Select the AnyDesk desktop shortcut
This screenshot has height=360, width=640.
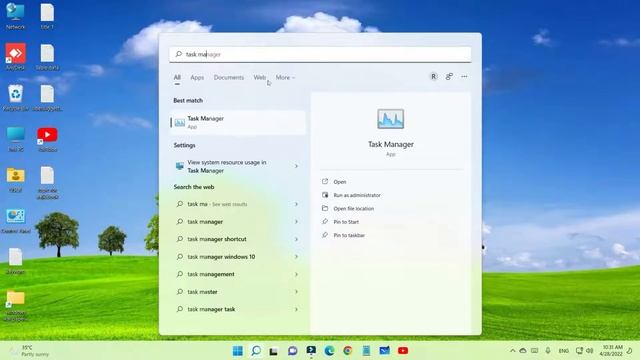pos(15,56)
